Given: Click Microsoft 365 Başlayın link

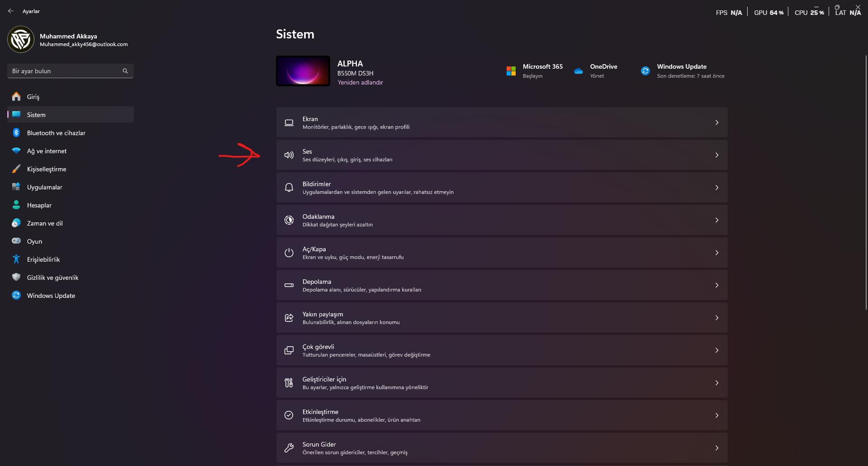Looking at the screenshot, I should [x=532, y=76].
